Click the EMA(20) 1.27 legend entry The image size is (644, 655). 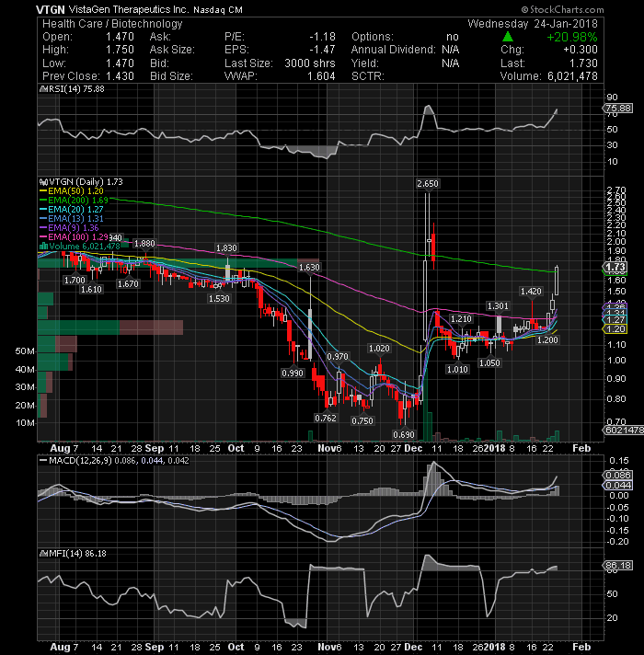72,209
